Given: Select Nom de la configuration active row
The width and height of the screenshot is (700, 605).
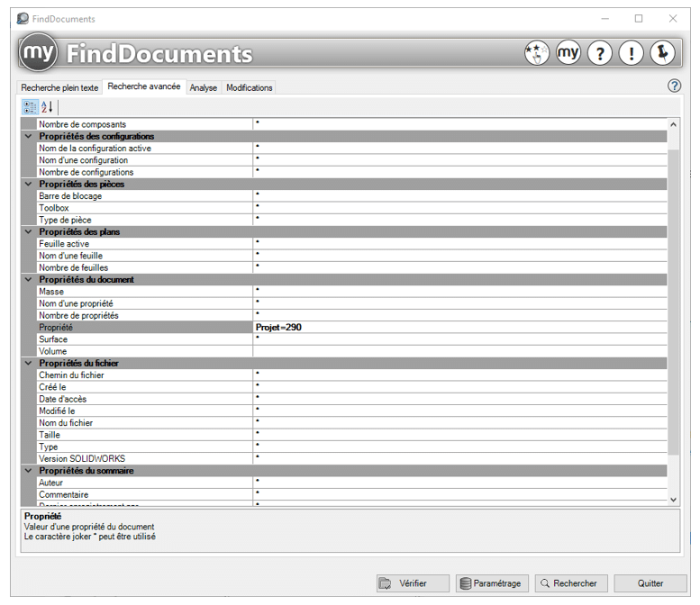Looking at the screenshot, I should 351,149.
